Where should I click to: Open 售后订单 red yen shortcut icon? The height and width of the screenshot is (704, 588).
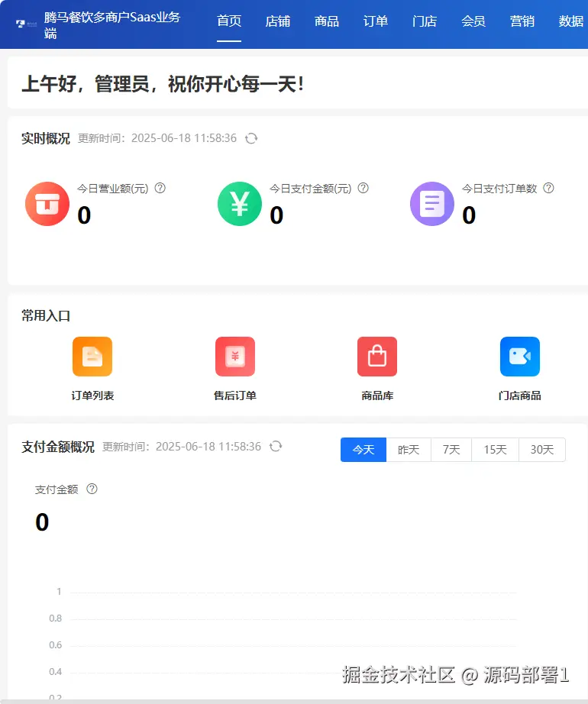click(x=235, y=357)
